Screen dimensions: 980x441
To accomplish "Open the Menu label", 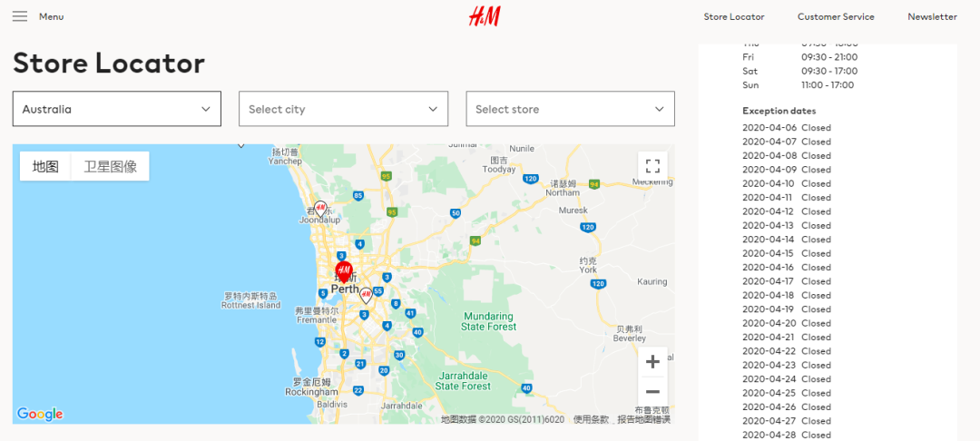I will coord(51,17).
